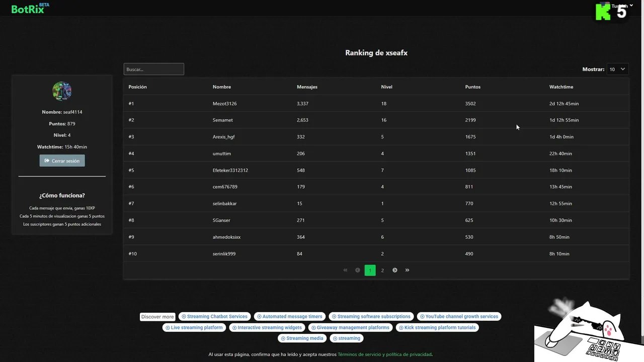Screen dimensions: 644x362
Task: Open Términos de servicio y política link
Action: tap(384, 354)
